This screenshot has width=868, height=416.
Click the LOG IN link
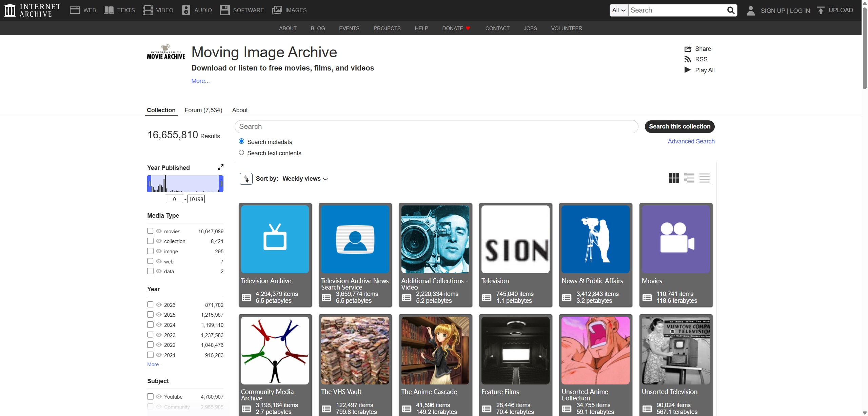point(800,11)
